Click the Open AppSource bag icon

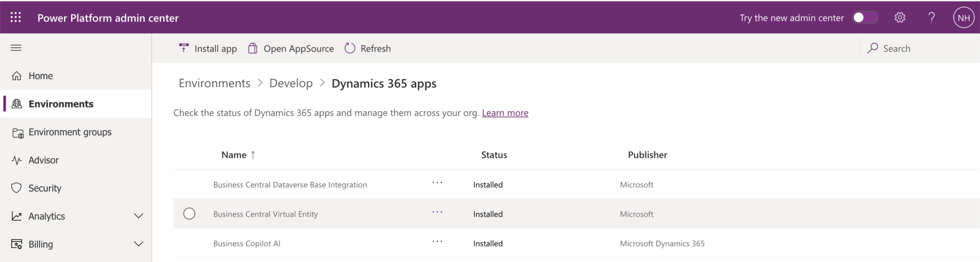[x=253, y=48]
